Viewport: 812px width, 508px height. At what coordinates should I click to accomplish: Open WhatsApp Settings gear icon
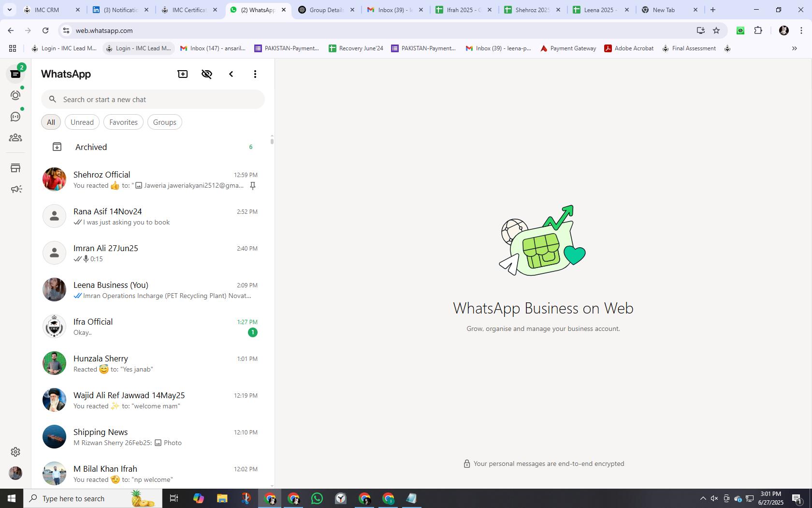(x=15, y=451)
